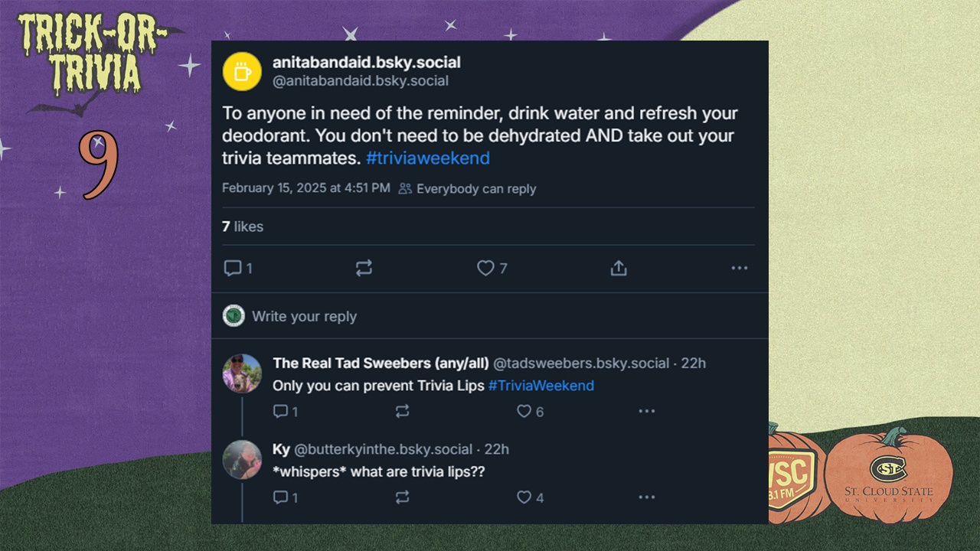
Task: Click reply icon on anitabandaid's main post
Action: pos(233,268)
